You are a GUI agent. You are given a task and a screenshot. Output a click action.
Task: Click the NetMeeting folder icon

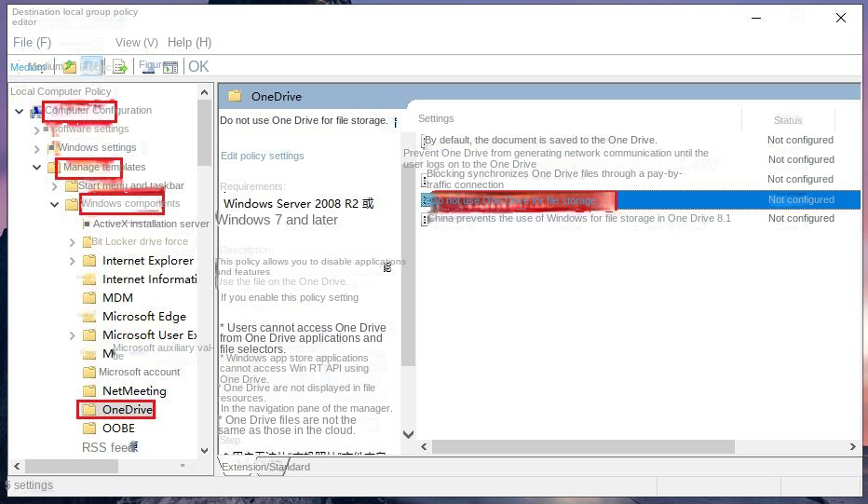click(89, 391)
